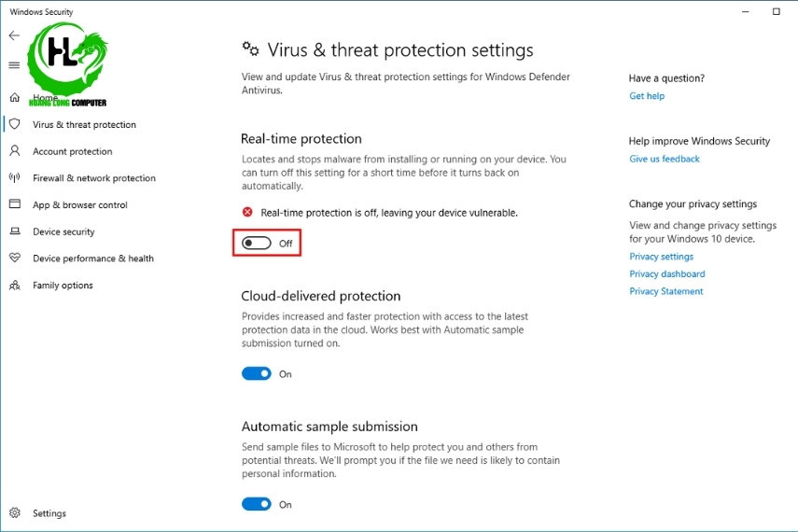Open the hamburger navigation menu icon
The image size is (798, 532).
[14, 65]
